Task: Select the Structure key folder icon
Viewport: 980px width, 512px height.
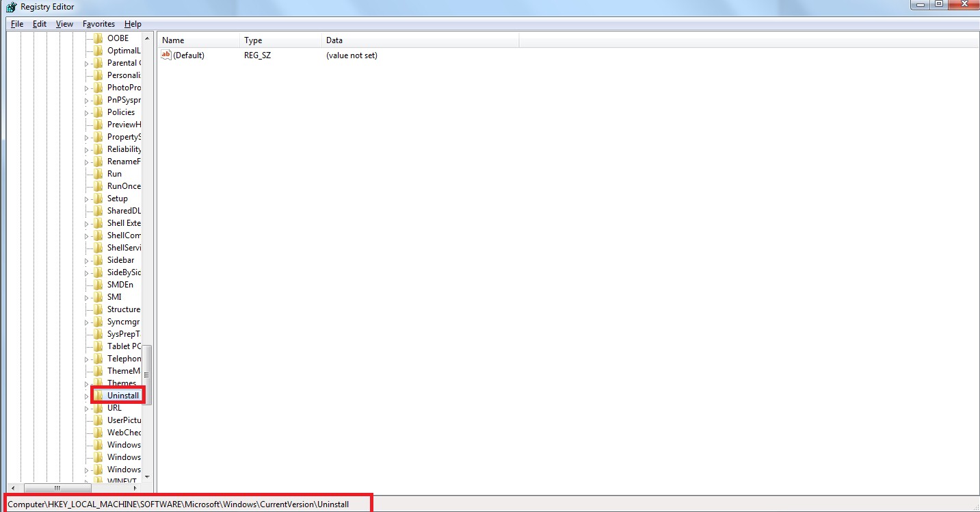Action: point(98,309)
